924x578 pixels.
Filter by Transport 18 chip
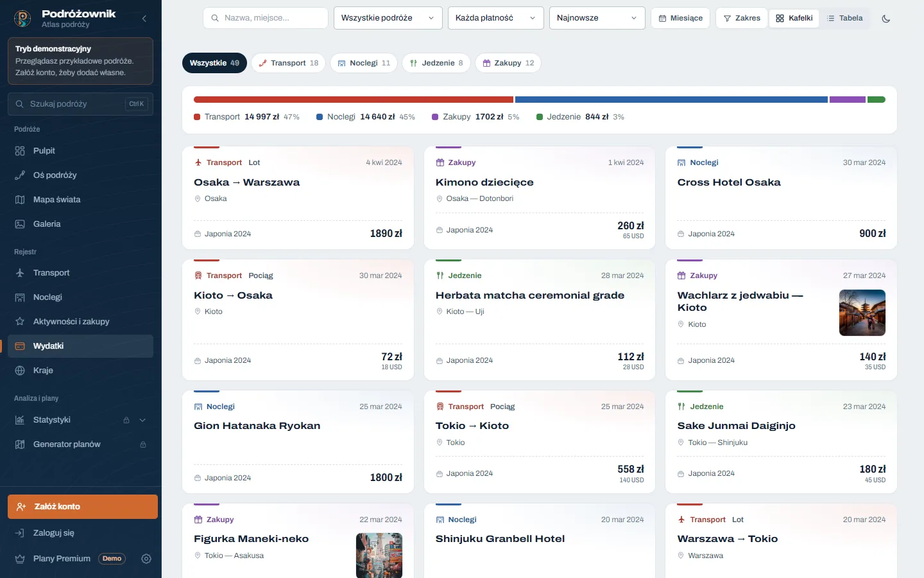[289, 63]
